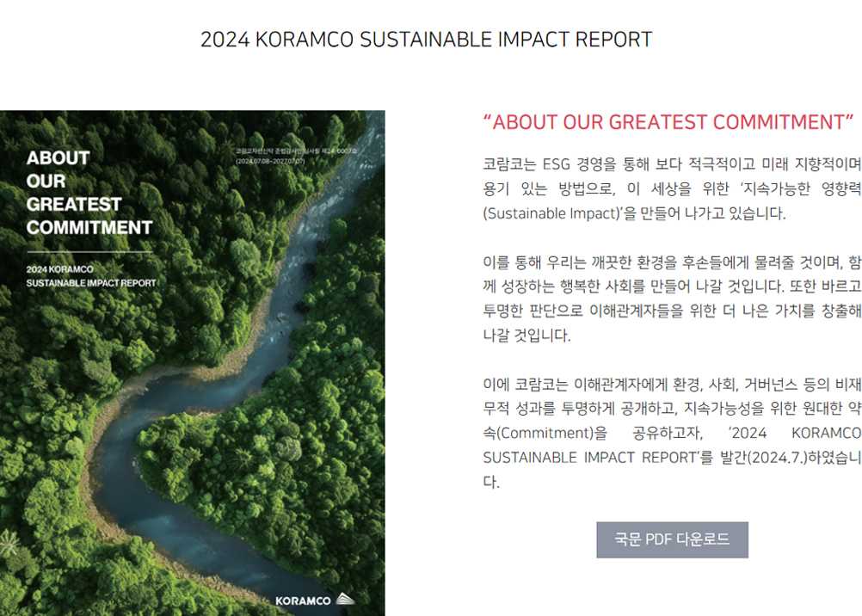Click the paragraph beginning 이를 통해 우리는 깨끗한 환경을
The image size is (862, 616).
[672, 299]
